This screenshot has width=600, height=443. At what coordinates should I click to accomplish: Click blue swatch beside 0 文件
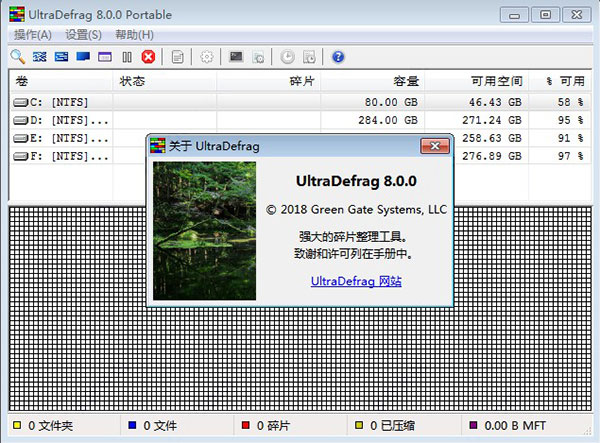(x=132, y=425)
